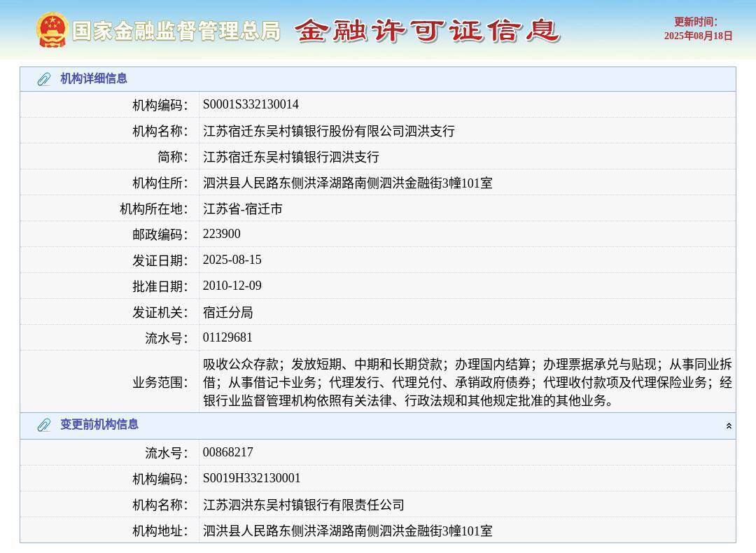Click the 金融许可证信息 banner title
The height and width of the screenshot is (553, 756).
pyautogui.click(x=427, y=31)
